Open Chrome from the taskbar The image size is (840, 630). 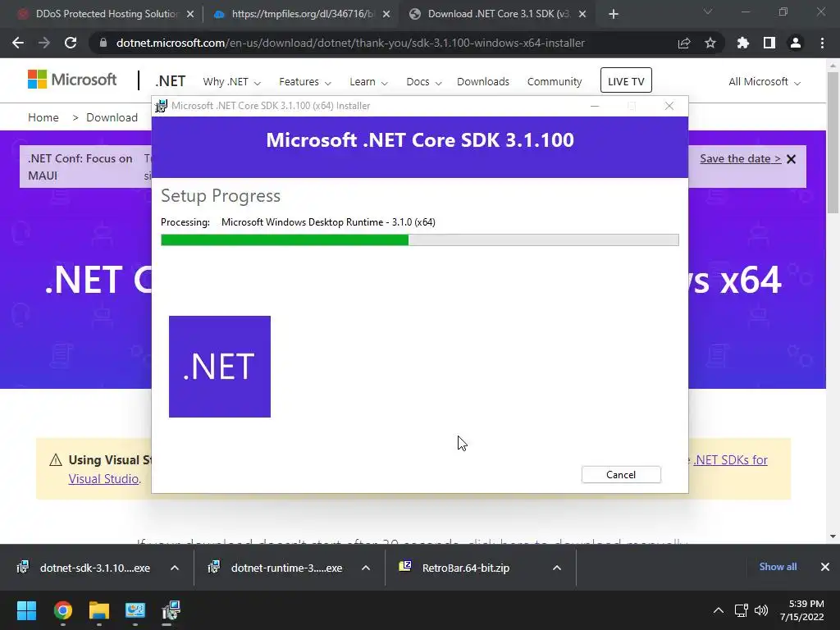62,610
